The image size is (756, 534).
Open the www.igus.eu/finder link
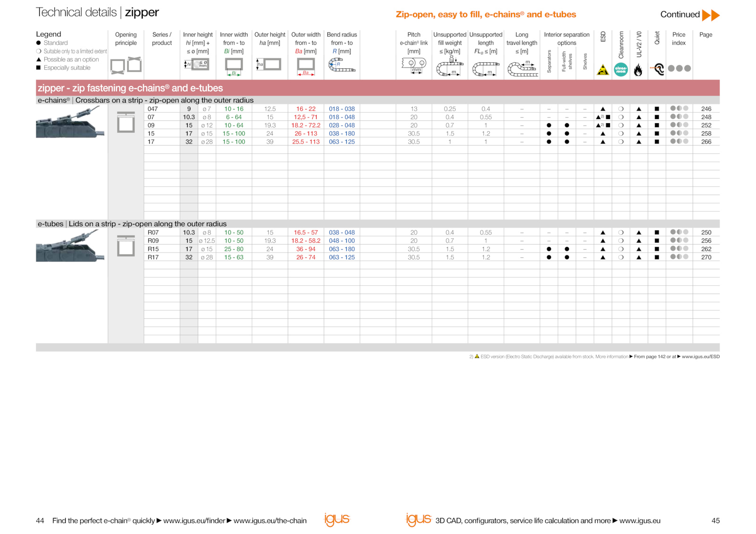[194, 521]
